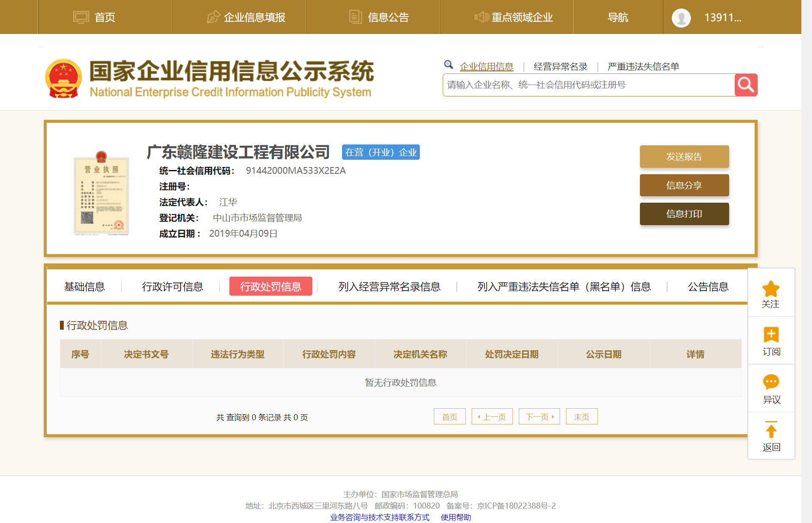Select the 列入经营异常名录信息 tab
Viewport: 812px width, 523px height.
click(x=389, y=287)
